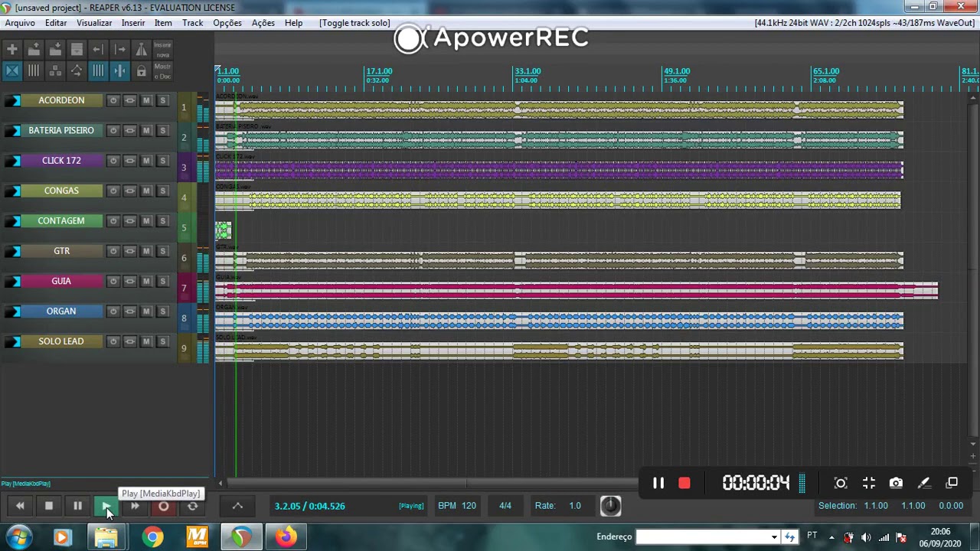Click the Record transport button
Screen dimensions: 980x551
coord(164,506)
